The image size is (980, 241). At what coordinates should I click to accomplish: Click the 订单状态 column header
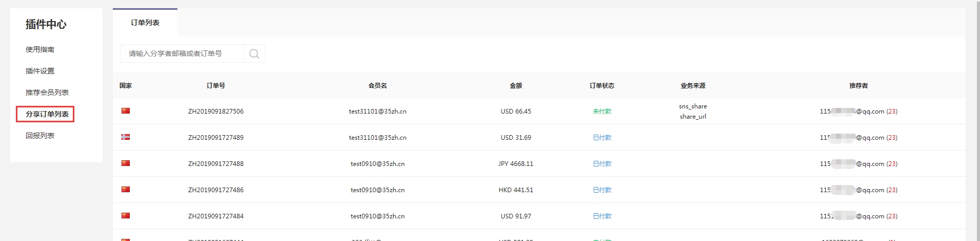pos(602,86)
